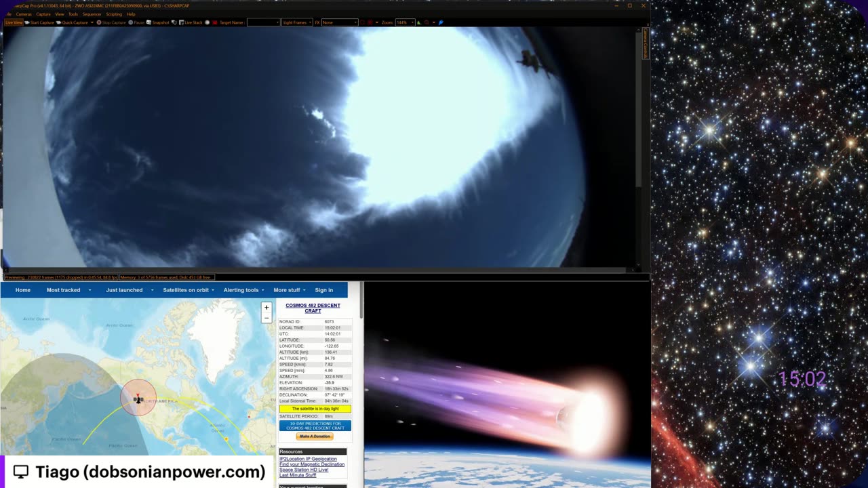868x488 pixels.
Task: Click 10-day predictions for COSMOS 482 button
Action: 315,426
